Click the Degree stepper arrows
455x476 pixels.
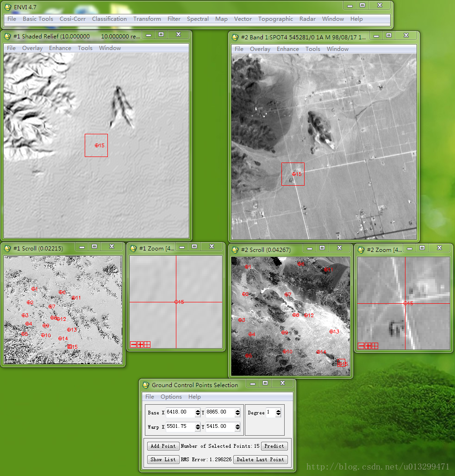coord(278,413)
